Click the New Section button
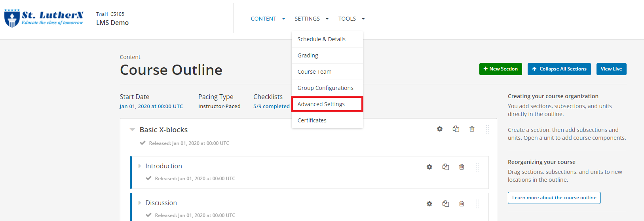The image size is (644, 221). (x=500, y=69)
